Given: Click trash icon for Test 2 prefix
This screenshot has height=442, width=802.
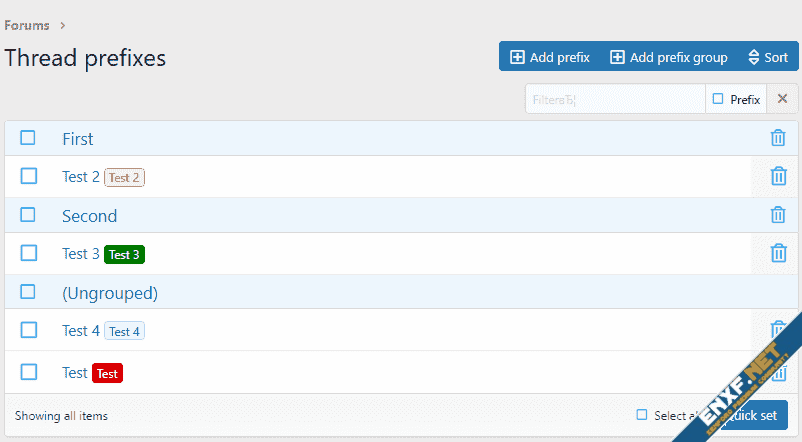Looking at the screenshot, I should tap(778, 176).
